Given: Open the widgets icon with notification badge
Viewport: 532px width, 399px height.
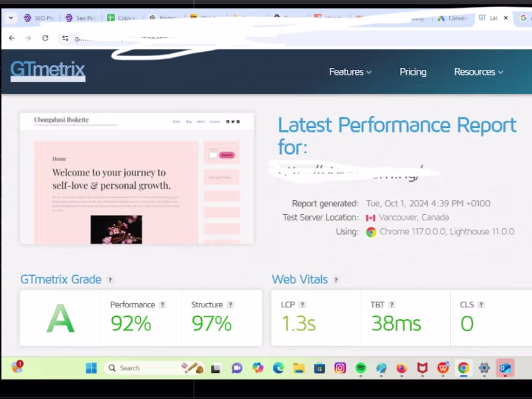Looking at the screenshot, I should pyautogui.click(x=17, y=367).
